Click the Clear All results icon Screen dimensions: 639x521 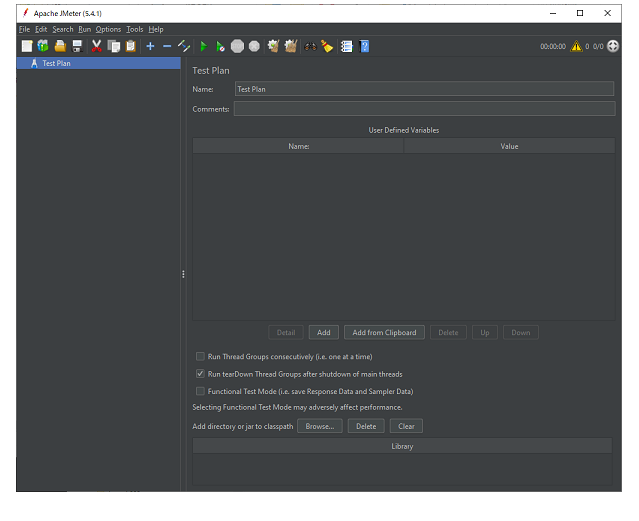point(291,46)
